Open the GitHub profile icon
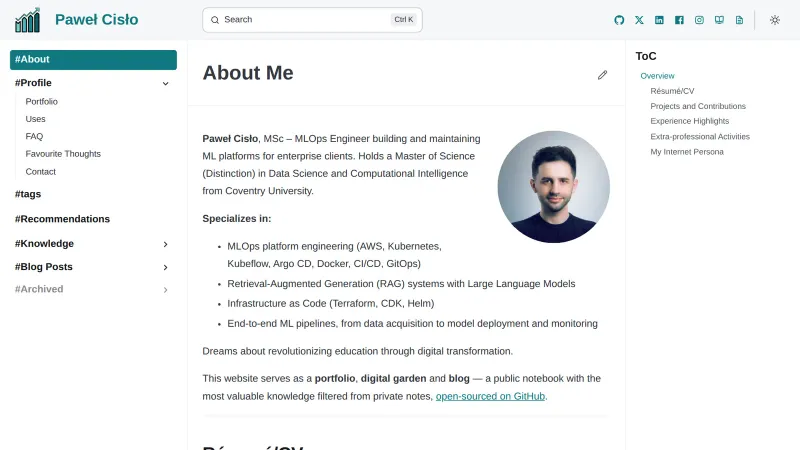Screen dimensions: 800x450 (619, 20)
